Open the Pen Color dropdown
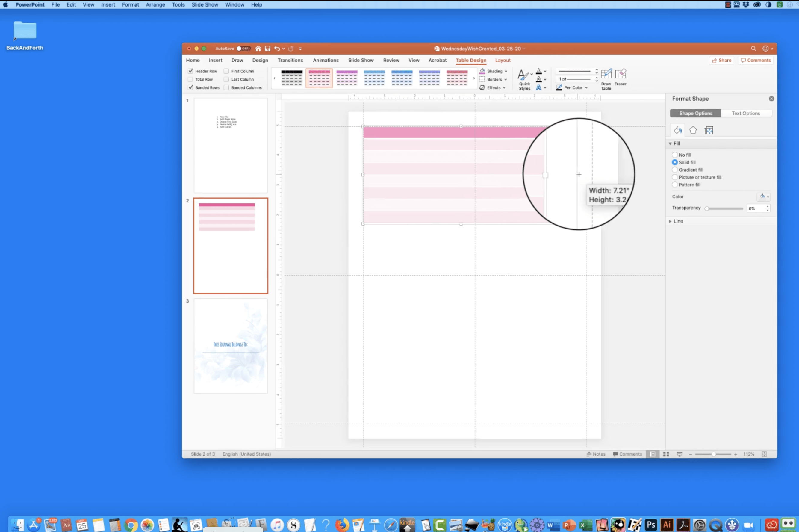Image resolution: width=799 pixels, height=532 pixels. coord(586,87)
